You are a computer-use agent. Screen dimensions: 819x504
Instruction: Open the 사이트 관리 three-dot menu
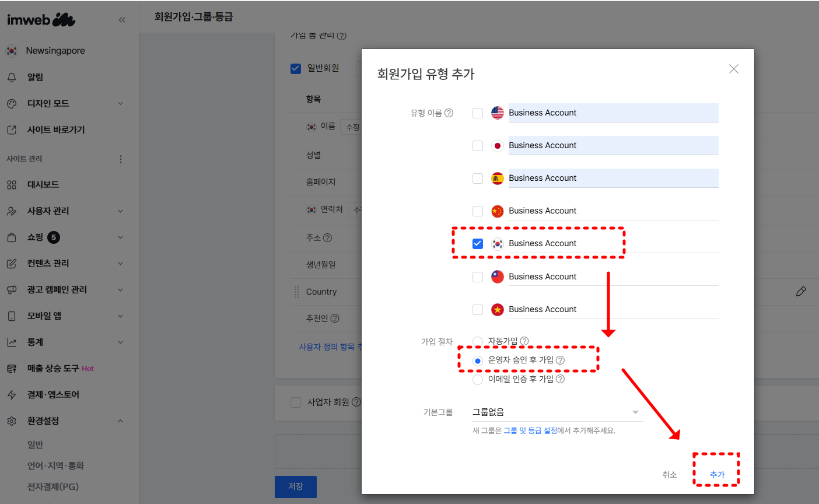(121, 159)
